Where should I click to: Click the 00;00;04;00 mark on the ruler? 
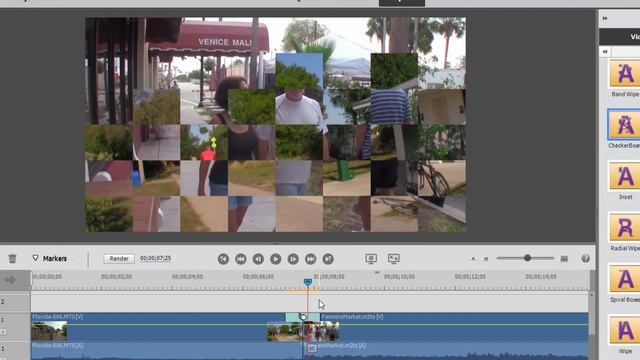(x=187, y=277)
